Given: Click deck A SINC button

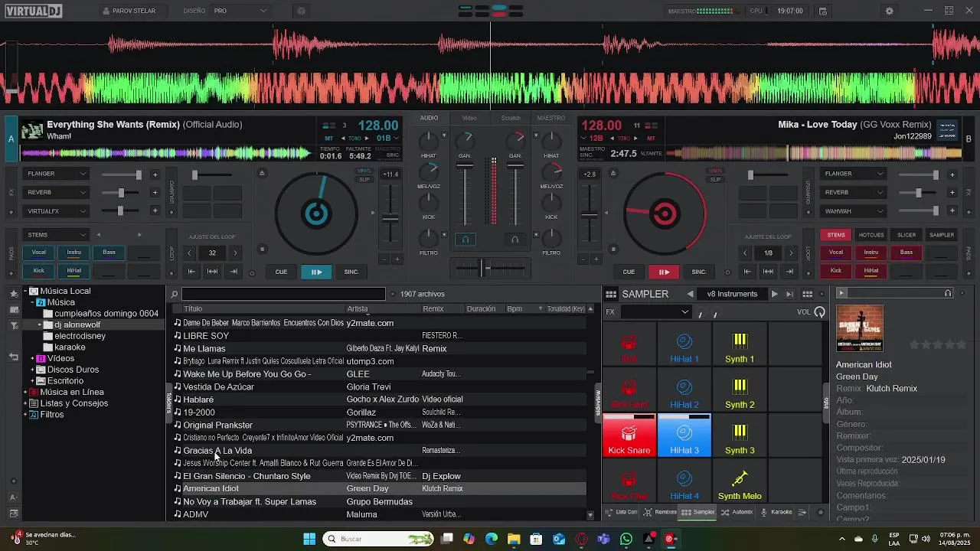Looking at the screenshot, I should (351, 272).
